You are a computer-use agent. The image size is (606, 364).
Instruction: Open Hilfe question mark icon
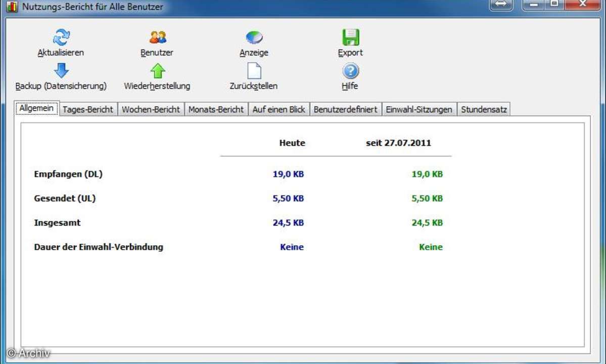point(351,71)
